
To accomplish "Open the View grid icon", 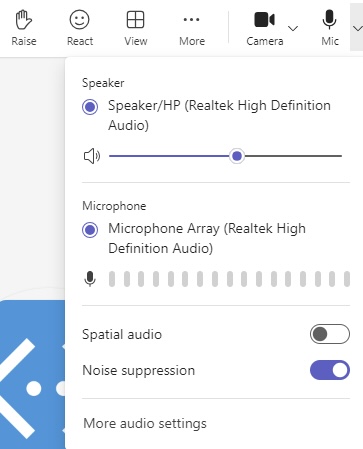I will tap(135, 19).
